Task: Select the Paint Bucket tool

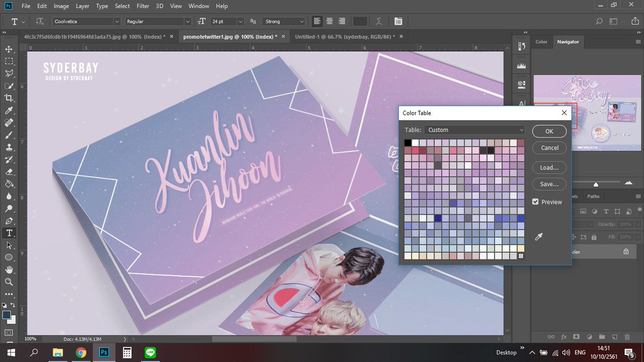Action: (x=9, y=184)
